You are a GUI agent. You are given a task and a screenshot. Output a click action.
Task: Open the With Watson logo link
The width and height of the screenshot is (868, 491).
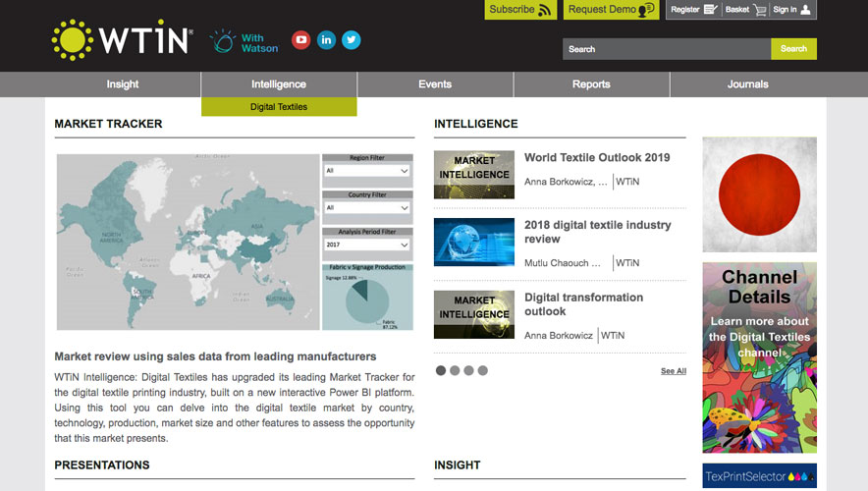click(x=244, y=41)
